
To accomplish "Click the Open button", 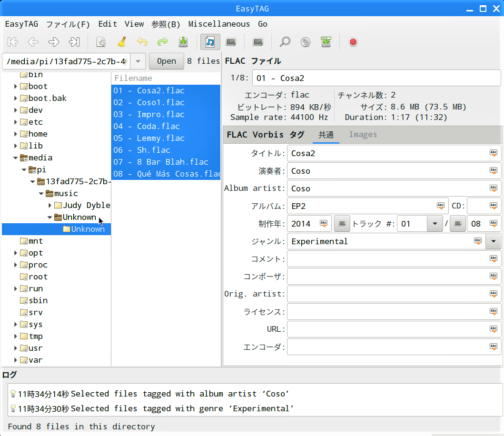I will tap(166, 61).
